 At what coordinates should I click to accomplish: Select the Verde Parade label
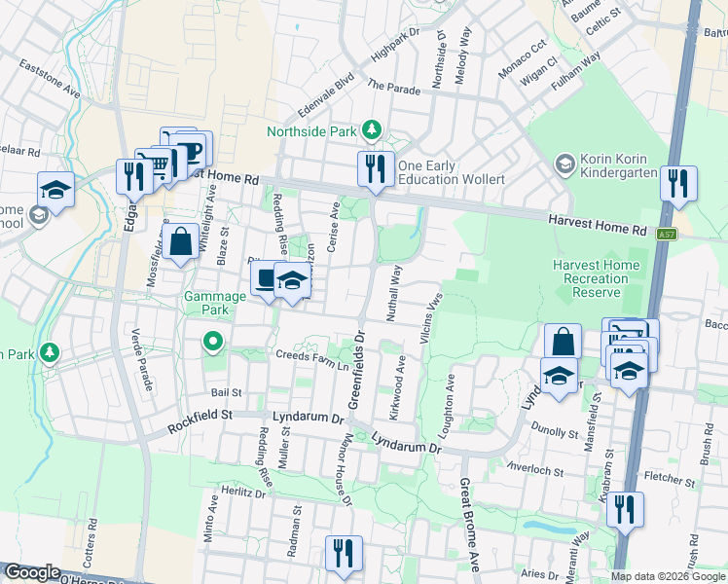click(x=141, y=360)
